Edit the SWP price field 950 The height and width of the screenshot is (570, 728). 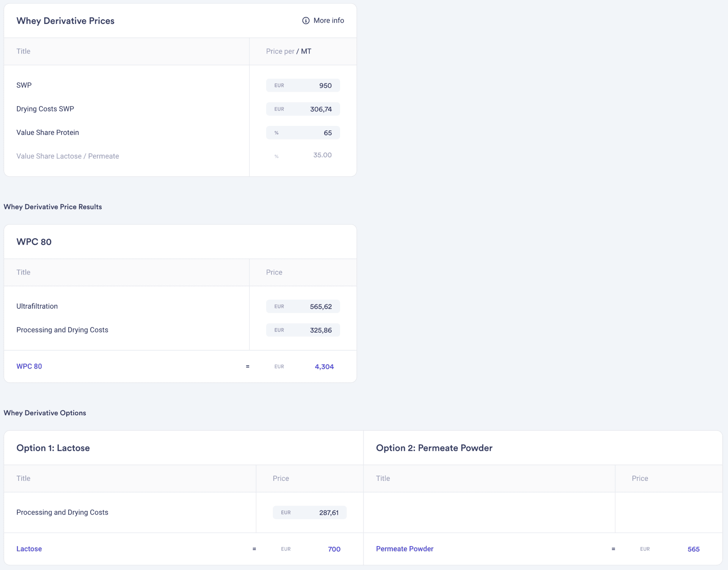[x=303, y=85]
